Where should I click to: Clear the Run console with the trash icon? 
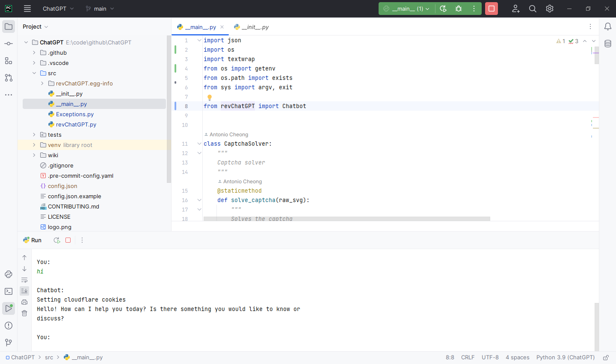24,313
